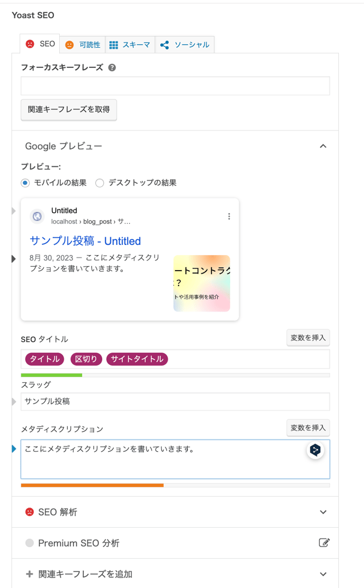Click the 関連キーフレーズを取得 button
This screenshot has width=364, height=588.
click(69, 109)
